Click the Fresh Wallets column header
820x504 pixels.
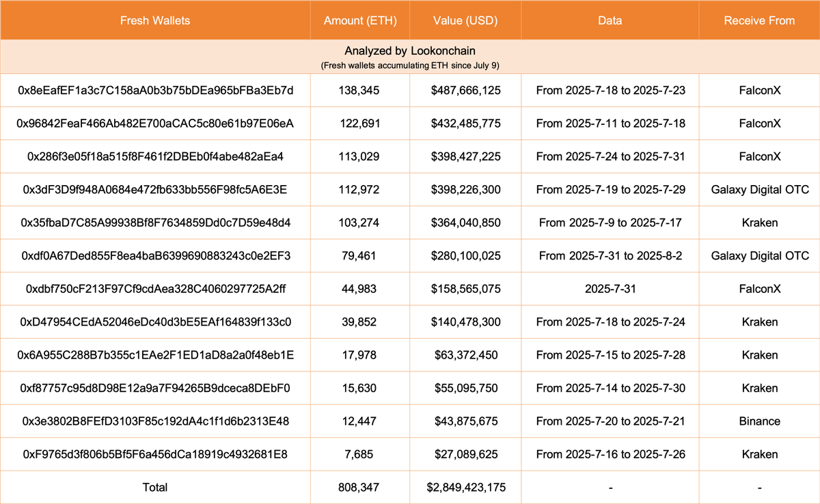155,20
